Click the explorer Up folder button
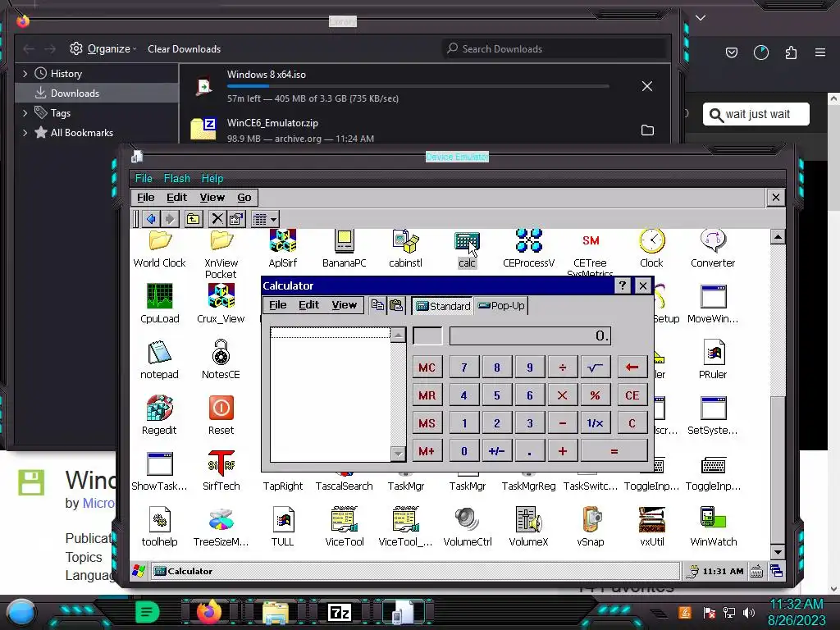Viewport: 840px width, 630px height. 193,218
